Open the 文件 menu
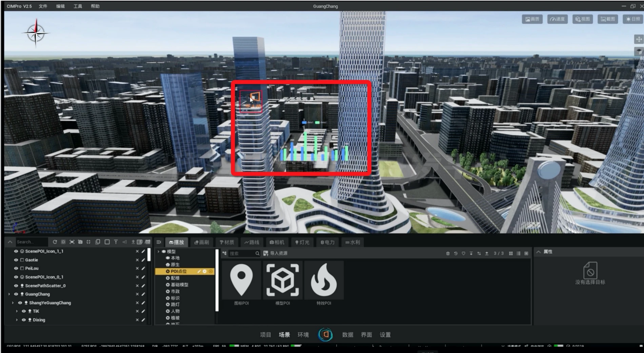 point(43,6)
